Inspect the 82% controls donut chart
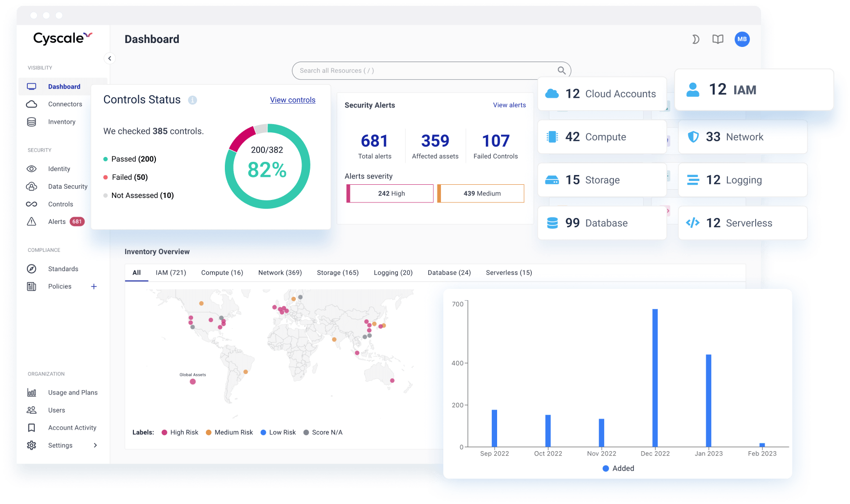 coord(267,166)
